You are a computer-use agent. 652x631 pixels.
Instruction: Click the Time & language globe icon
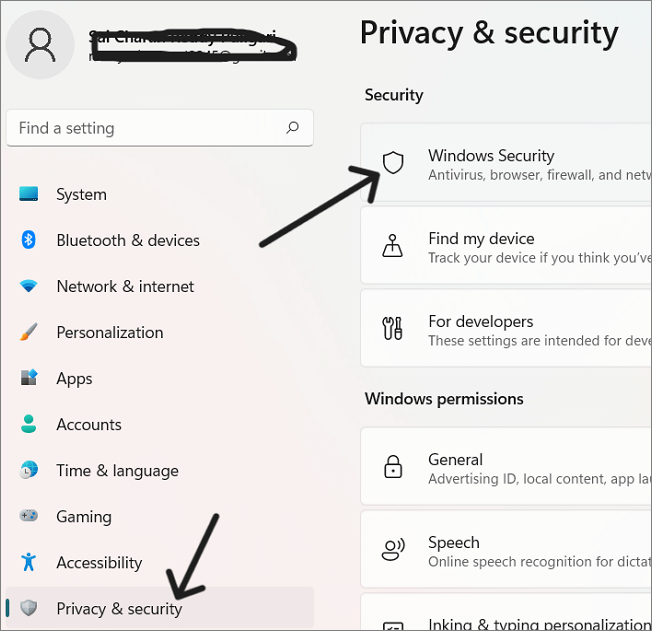pyautogui.click(x=29, y=470)
